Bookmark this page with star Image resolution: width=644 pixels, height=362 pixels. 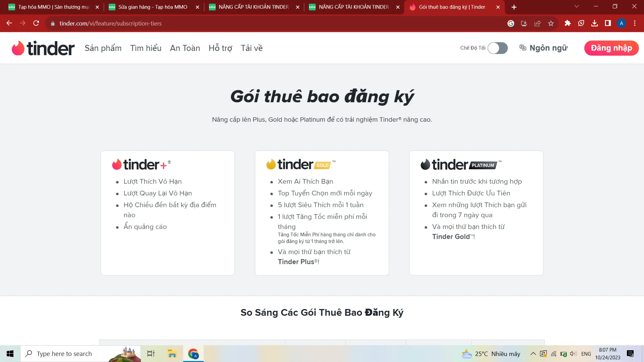(551, 23)
